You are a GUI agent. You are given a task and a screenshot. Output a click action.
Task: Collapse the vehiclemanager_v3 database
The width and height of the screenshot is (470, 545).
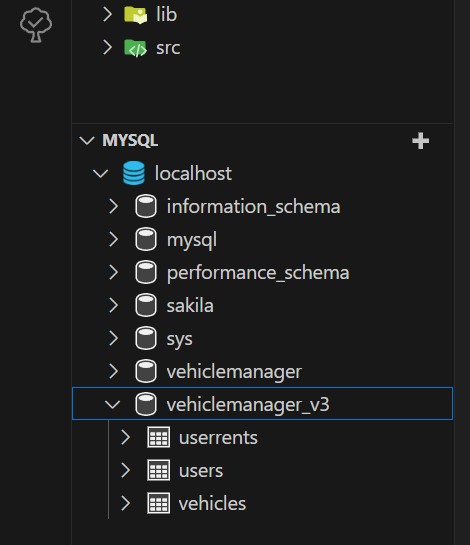112,404
